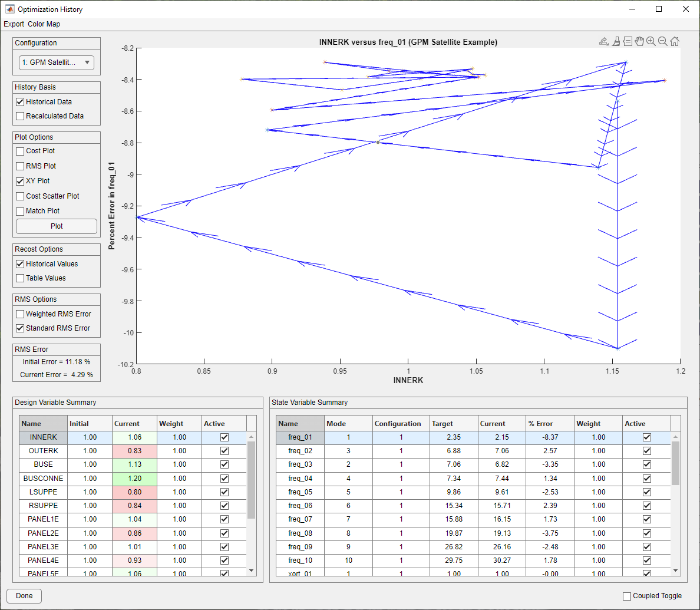Toggle the Weighted RMS Error checkbox
The image size is (700, 610).
pos(20,314)
